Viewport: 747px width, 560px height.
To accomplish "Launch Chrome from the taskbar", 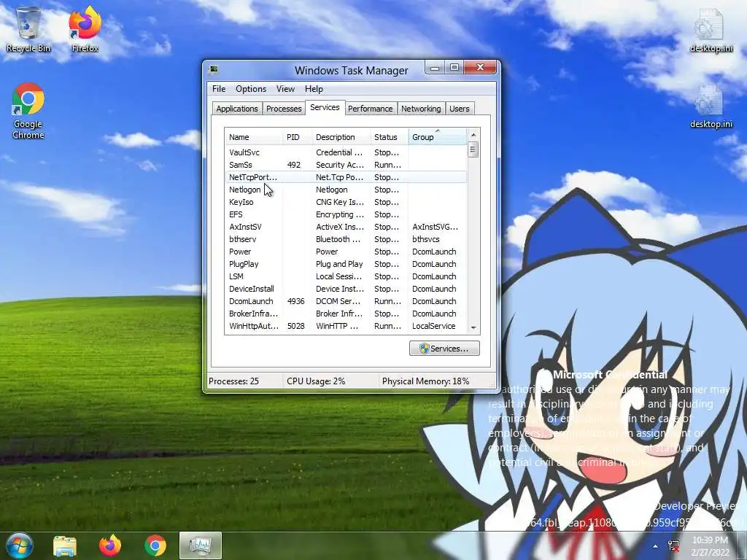I will coord(155,545).
